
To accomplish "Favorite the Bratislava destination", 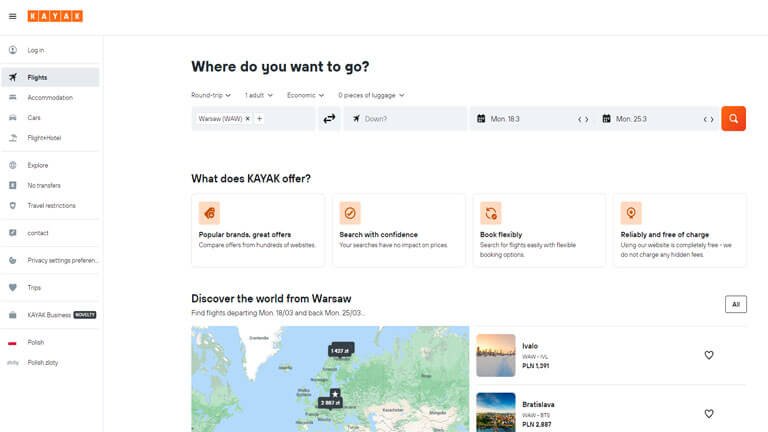I will click(709, 413).
